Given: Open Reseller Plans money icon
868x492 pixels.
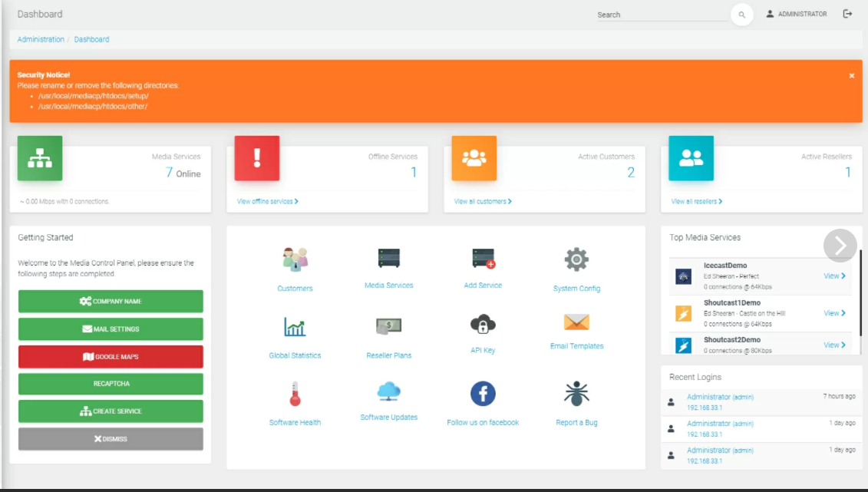Looking at the screenshot, I should click(389, 326).
